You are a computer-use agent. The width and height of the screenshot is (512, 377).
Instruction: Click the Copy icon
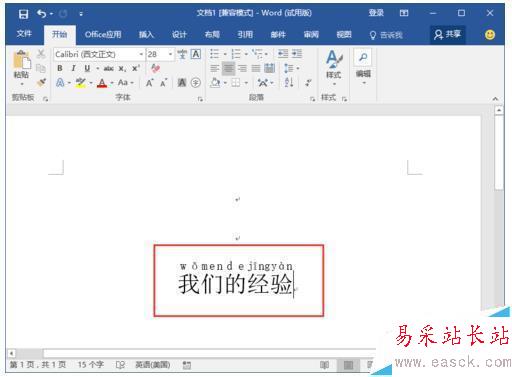(41, 68)
